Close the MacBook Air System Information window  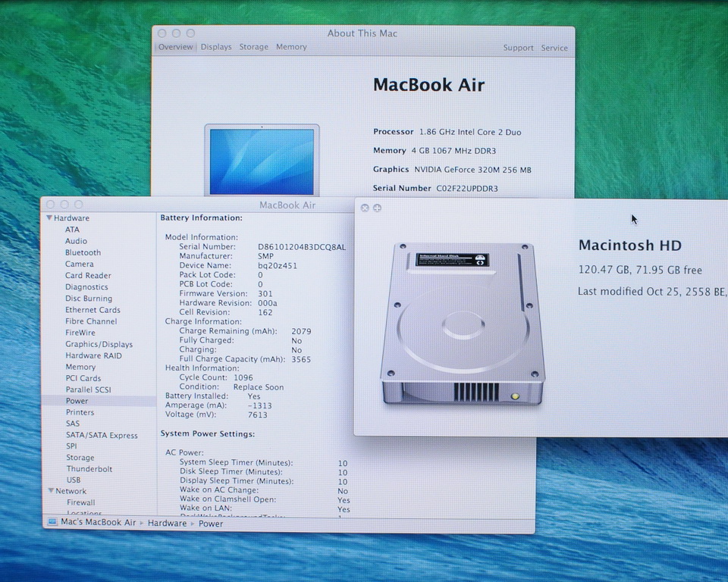(51, 205)
